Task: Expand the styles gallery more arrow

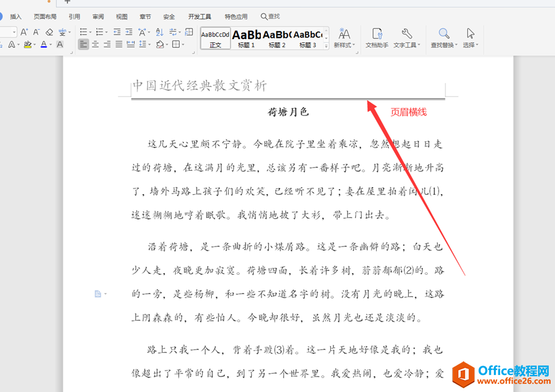Action: click(x=326, y=45)
